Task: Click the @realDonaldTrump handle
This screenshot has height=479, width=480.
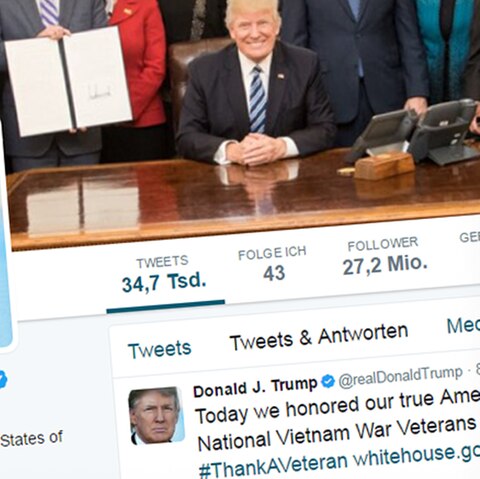Action: [x=400, y=376]
